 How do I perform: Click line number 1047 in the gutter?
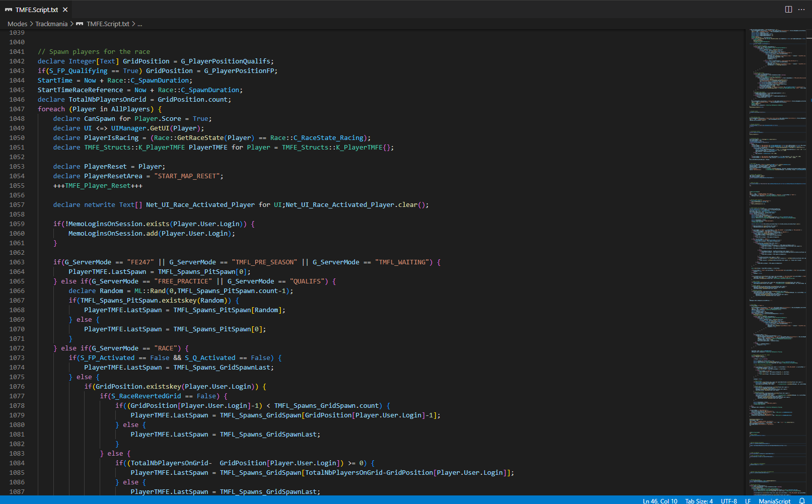(x=17, y=109)
